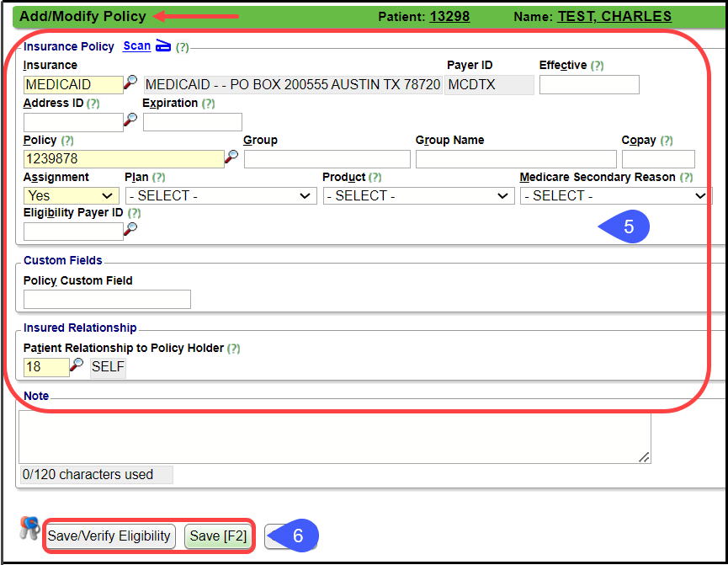Click the Eligibility Payer ID input field

[x=73, y=232]
